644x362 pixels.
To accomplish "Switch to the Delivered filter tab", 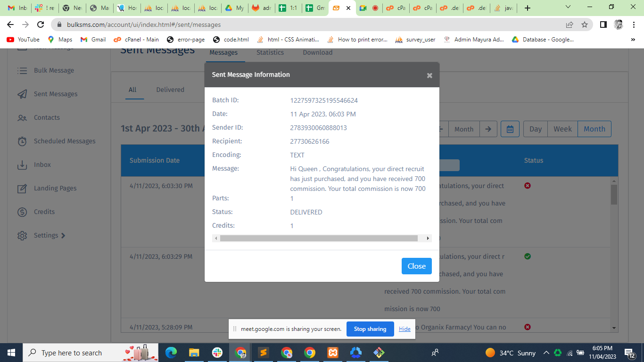I will (x=170, y=90).
